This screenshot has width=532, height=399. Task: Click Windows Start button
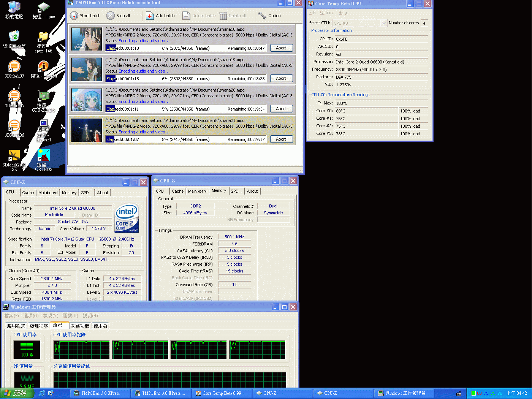coord(17,393)
